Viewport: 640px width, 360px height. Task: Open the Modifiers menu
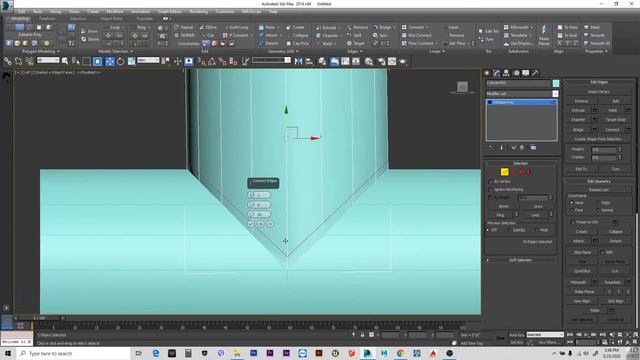[x=115, y=12]
